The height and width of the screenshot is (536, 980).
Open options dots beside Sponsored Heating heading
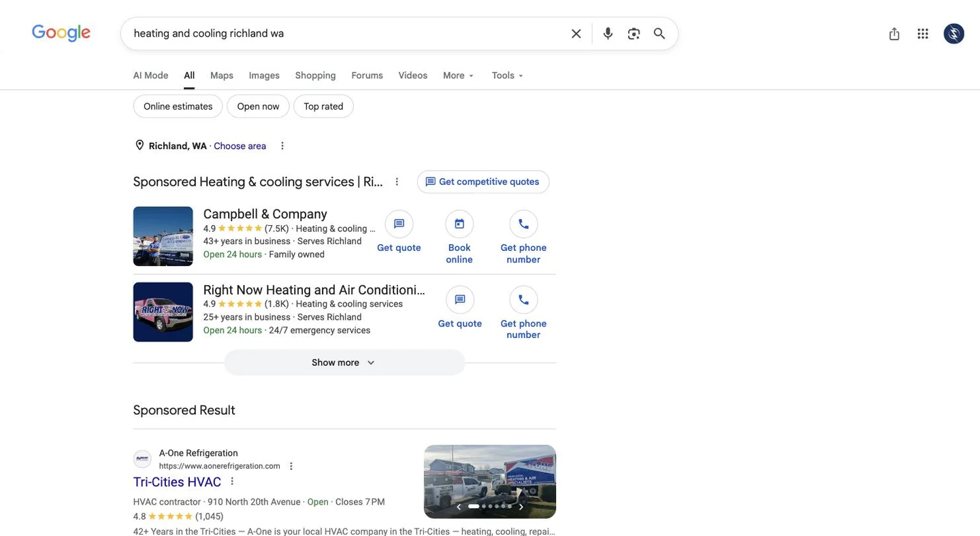pos(397,182)
